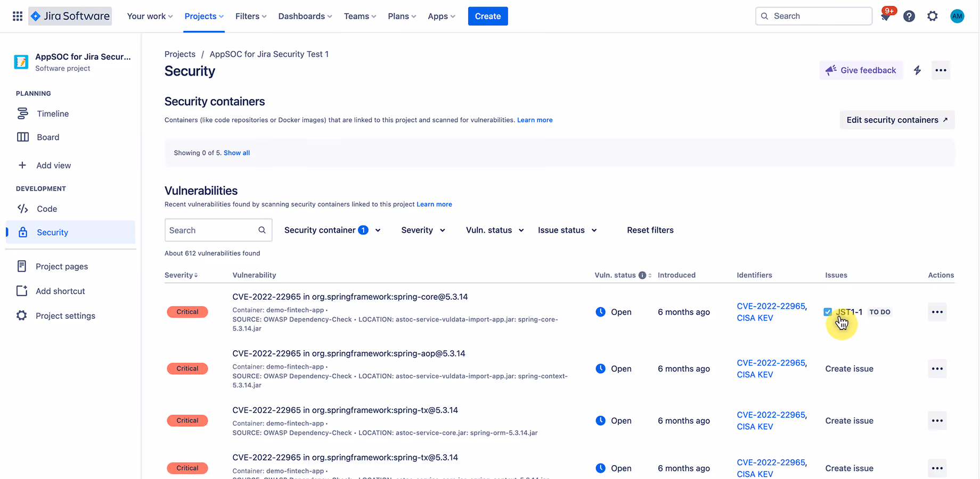This screenshot has width=980, height=479.
Task: Open the notifications bell icon
Action: pos(886,16)
